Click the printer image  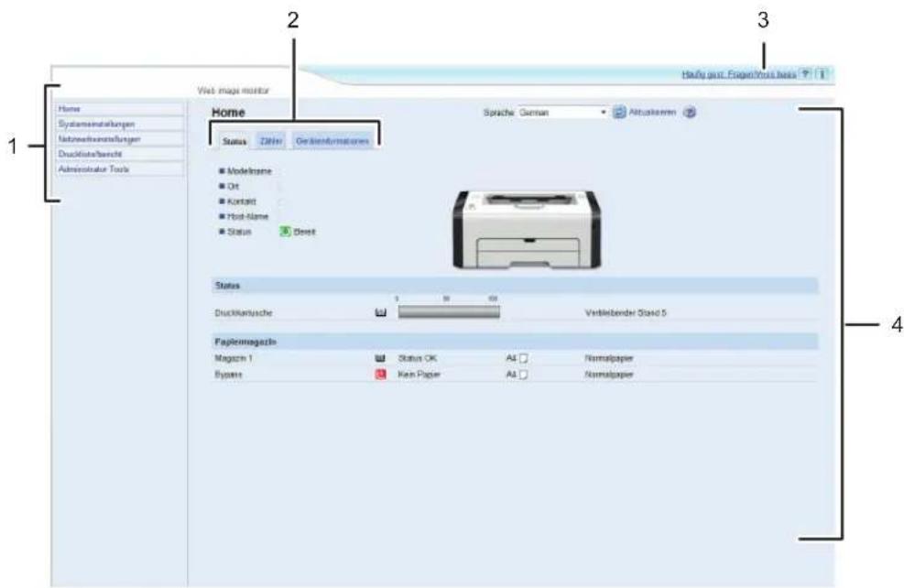pos(527,228)
